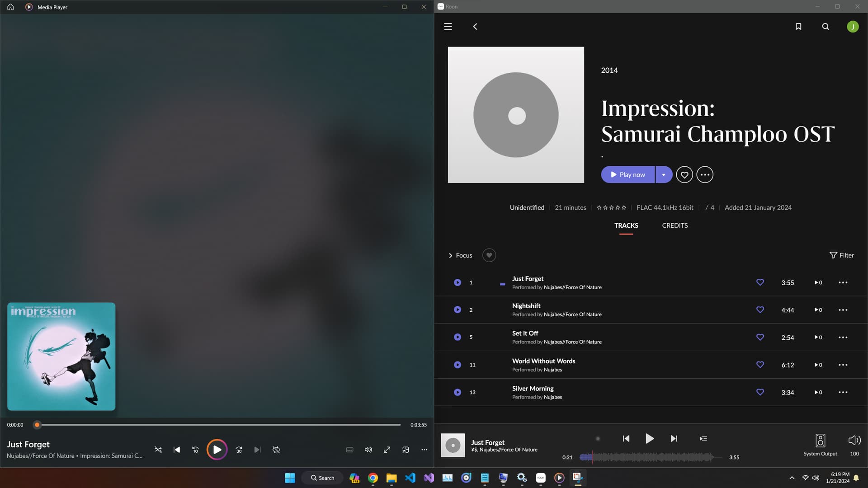Click the Play now button
The width and height of the screenshot is (868, 488).
tap(628, 175)
